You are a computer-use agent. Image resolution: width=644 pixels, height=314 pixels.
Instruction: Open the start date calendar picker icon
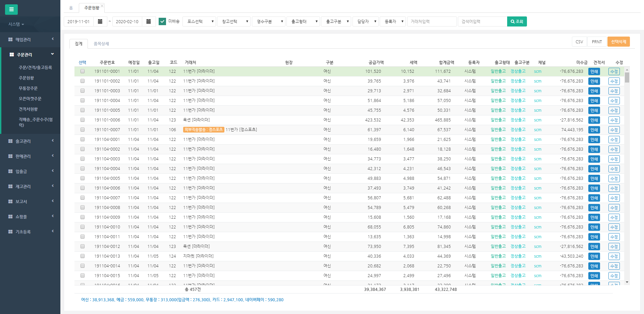(x=100, y=21)
